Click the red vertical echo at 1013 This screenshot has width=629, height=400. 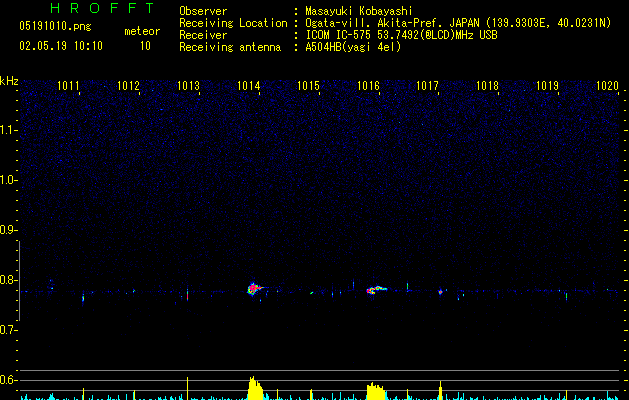coord(187,294)
